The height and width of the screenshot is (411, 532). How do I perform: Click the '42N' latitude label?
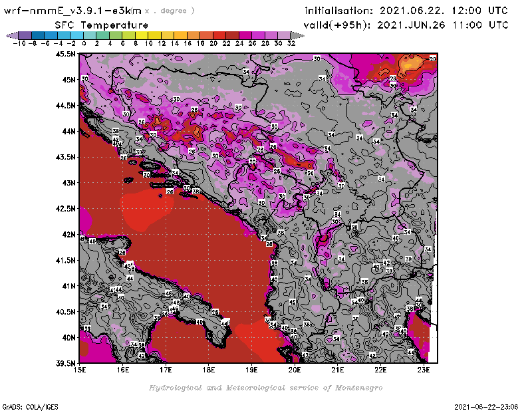68,235
